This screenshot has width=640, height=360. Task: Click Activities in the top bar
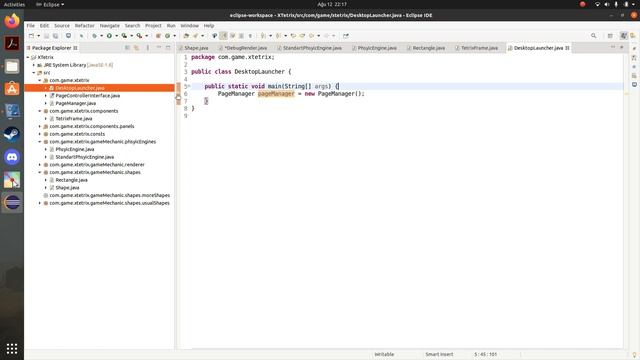click(14, 4)
